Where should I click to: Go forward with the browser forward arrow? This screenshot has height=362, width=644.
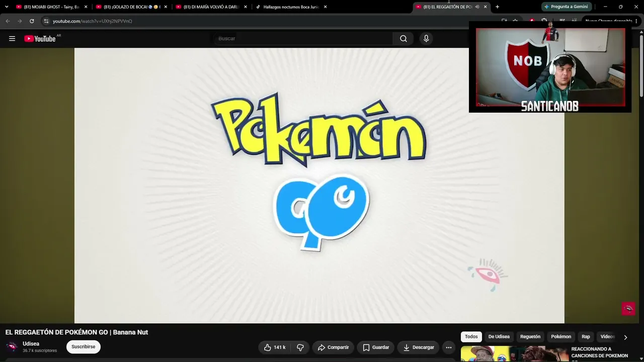pos(20,21)
